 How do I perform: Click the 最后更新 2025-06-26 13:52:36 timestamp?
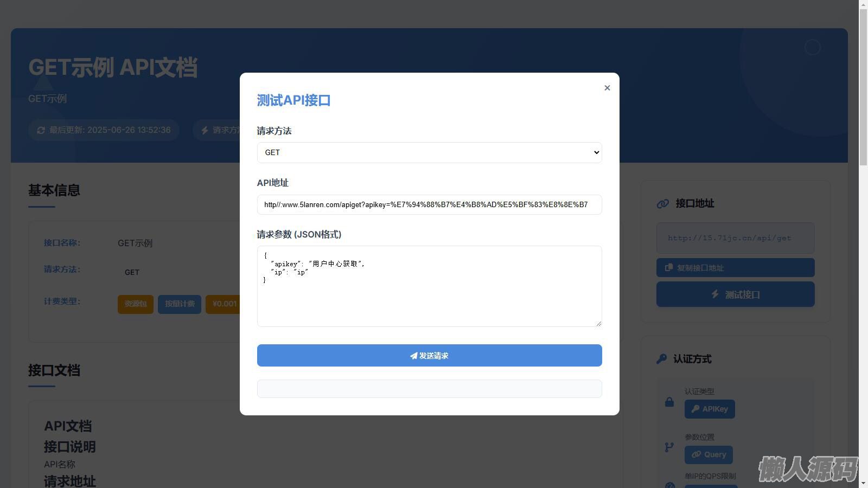point(110,130)
